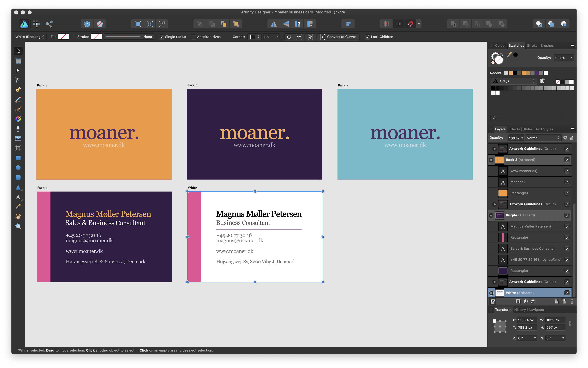The image size is (588, 368).
Task: Switch to Stroke tab
Action: (532, 46)
